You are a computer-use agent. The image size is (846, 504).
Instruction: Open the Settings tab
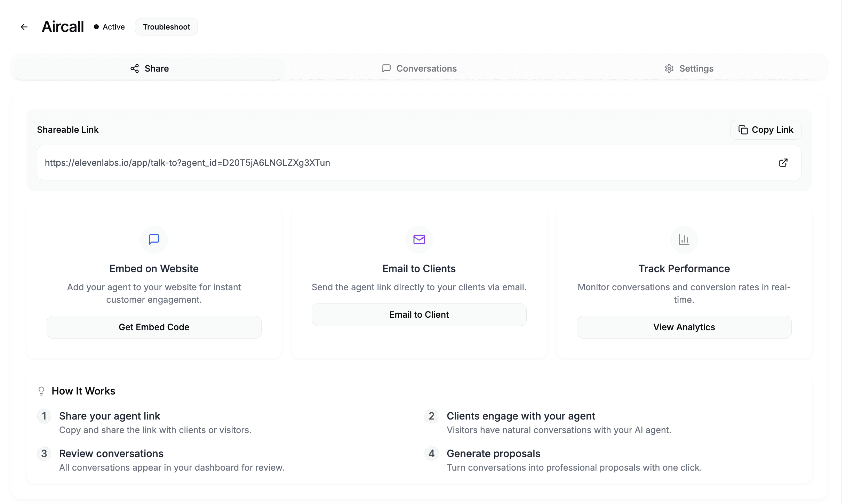[x=689, y=68]
